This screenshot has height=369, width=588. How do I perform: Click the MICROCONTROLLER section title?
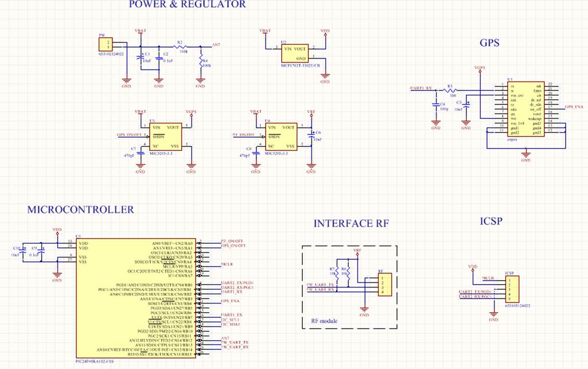tap(81, 209)
